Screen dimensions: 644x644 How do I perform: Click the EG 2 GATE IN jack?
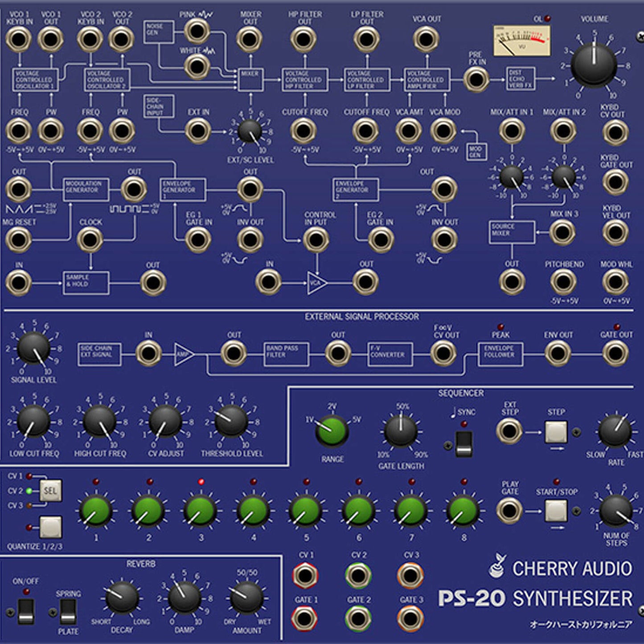pyautogui.click(x=380, y=240)
